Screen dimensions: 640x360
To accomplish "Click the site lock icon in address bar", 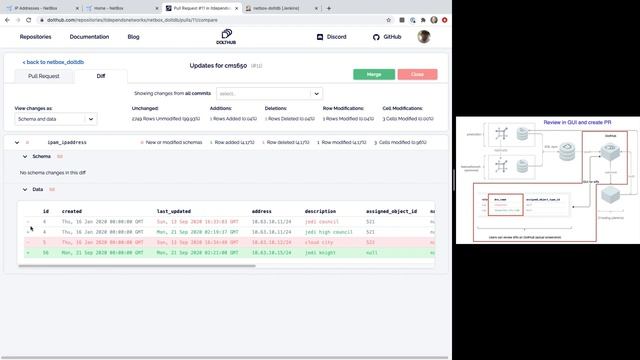I will pyautogui.click(x=42, y=20).
